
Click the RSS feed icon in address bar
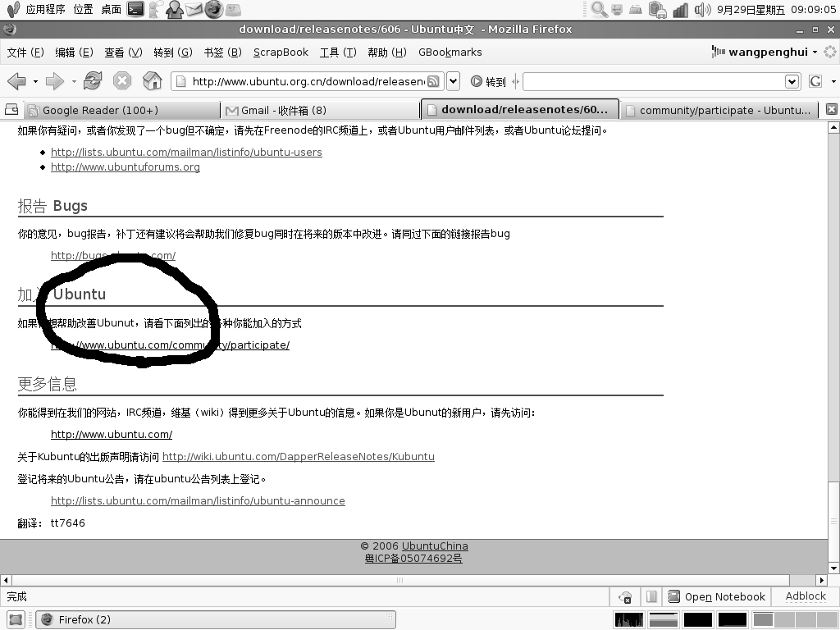pyautogui.click(x=433, y=81)
